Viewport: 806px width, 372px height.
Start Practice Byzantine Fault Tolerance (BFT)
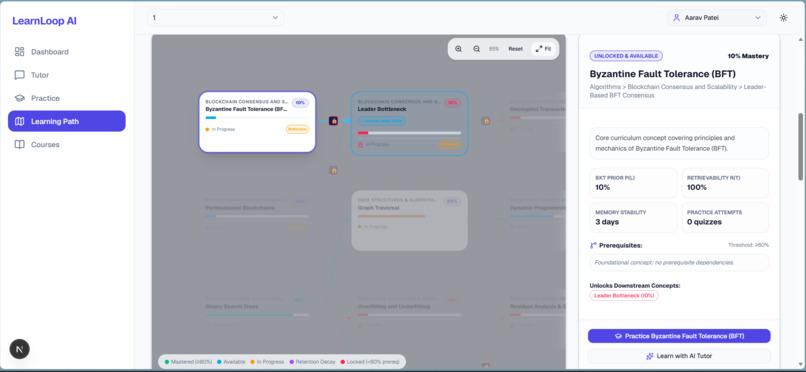(679, 336)
